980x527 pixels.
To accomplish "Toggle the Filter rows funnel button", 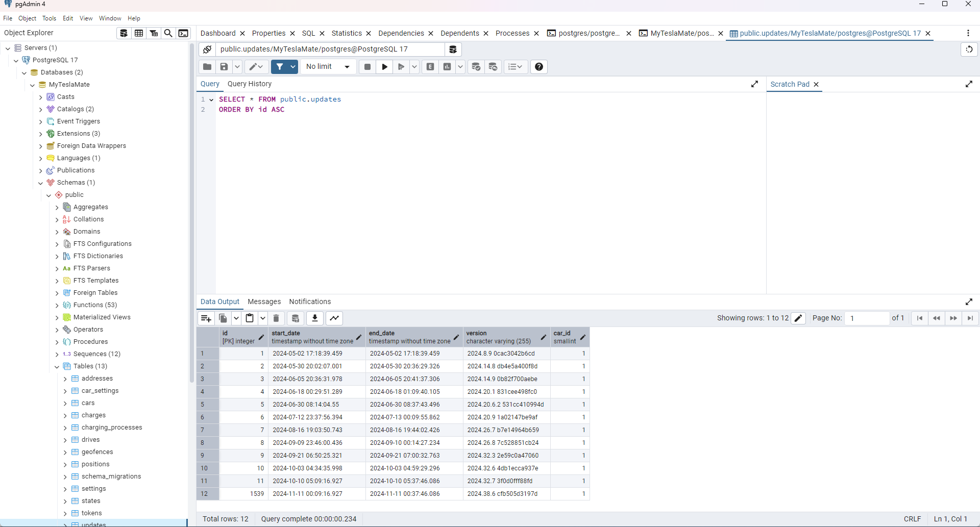I will pyautogui.click(x=280, y=67).
